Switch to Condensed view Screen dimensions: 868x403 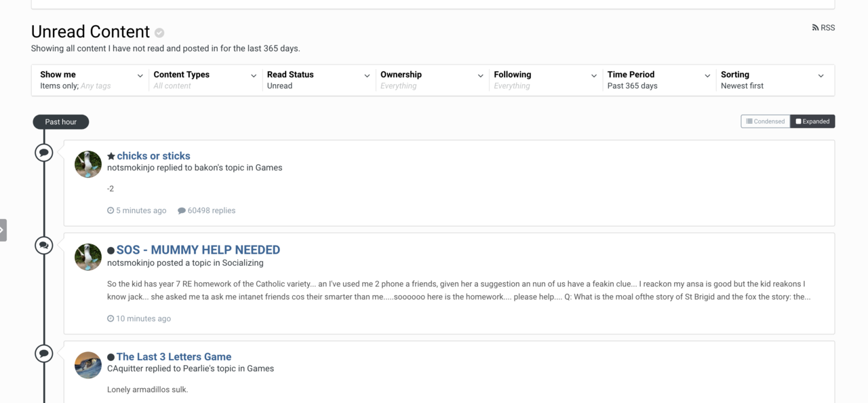(765, 121)
